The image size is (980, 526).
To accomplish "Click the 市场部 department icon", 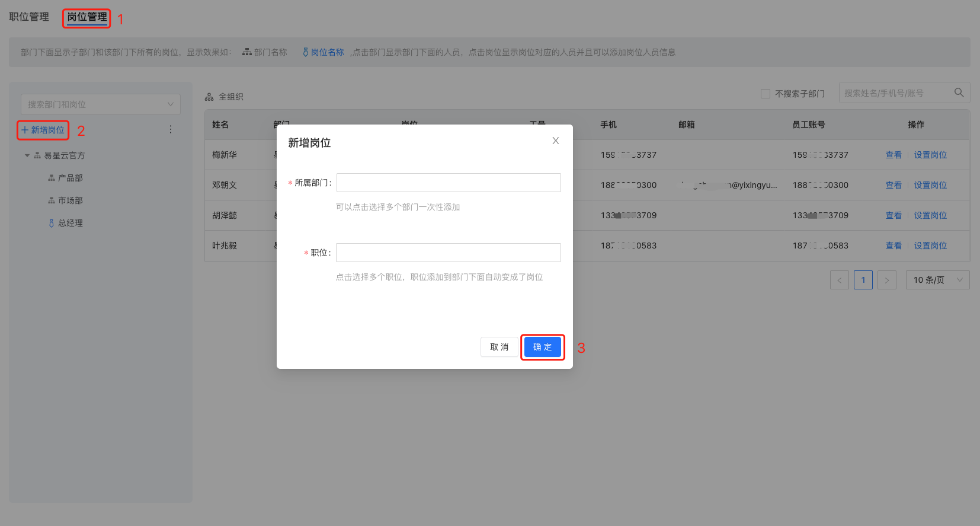I will (52, 200).
